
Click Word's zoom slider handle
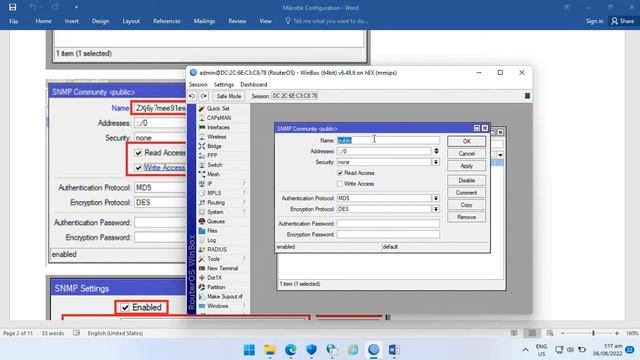[593, 333]
